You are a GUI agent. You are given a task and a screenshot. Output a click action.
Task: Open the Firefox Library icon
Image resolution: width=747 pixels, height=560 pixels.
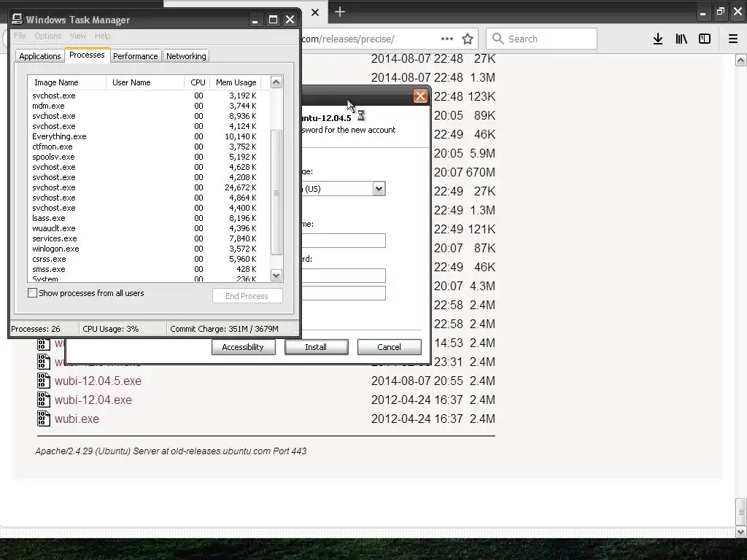pyautogui.click(x=681, y=39)
